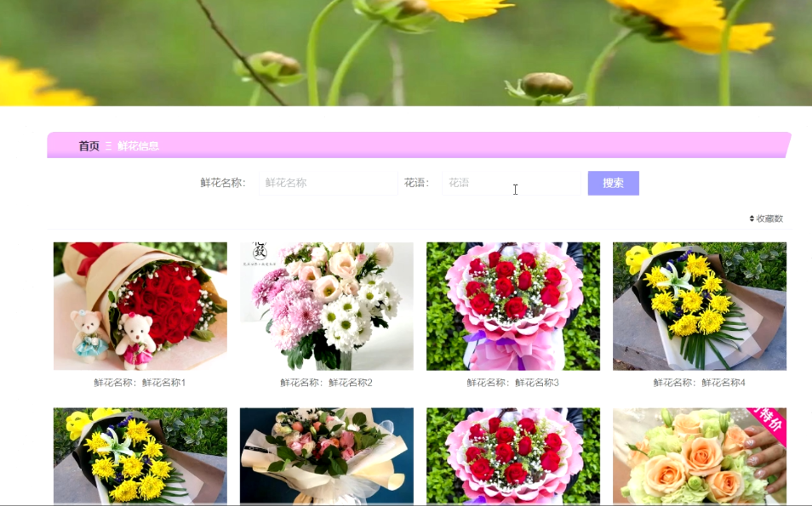
Task: Click the 鲜花名称1 caption link
Action: point(140,383)
